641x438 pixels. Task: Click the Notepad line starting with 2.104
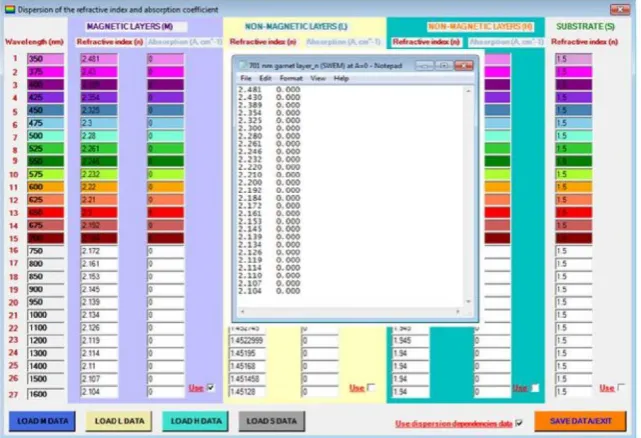coord(269,291)
